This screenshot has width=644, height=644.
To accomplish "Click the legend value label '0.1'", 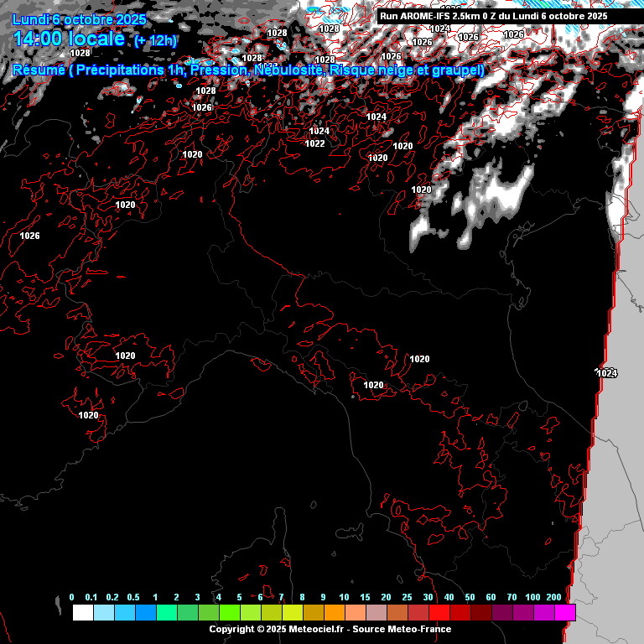I will pyautogui.click(x=92, y=597).
